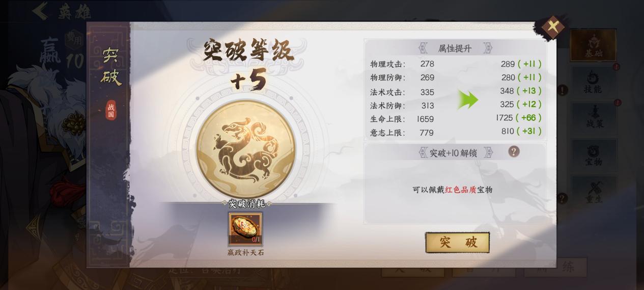Click the 生命上限 +66 bonus value
Screen dimensions: 644x290
[x=529, y=118]
